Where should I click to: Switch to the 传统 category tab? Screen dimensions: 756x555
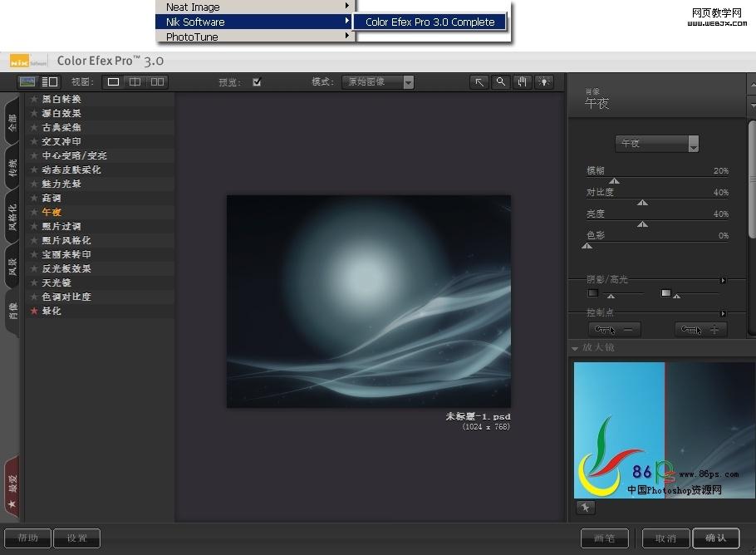click(x=12, y=167)
